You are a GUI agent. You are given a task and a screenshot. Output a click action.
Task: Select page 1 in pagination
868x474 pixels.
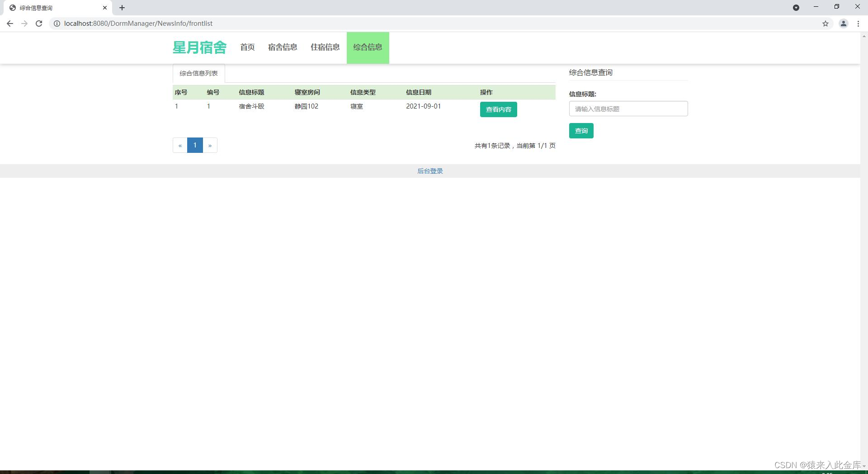pyautogui.click(x=195, y=145)
